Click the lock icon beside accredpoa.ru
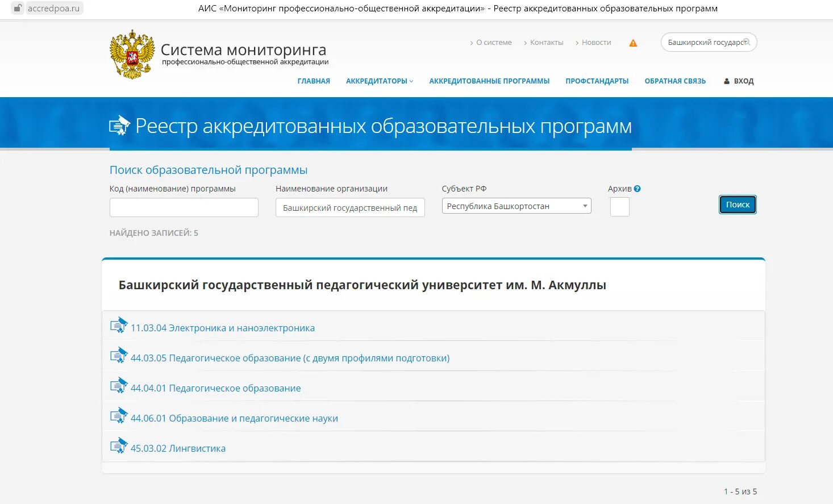 (18, 8)
